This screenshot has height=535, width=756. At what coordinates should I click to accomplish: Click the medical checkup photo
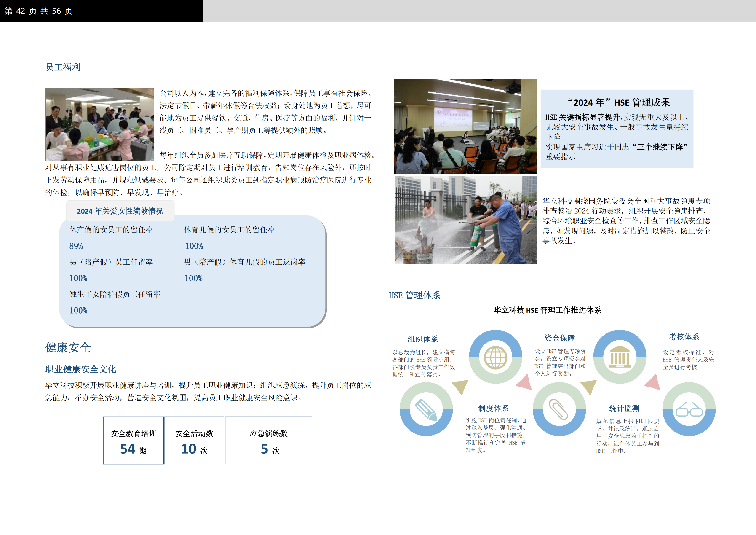100,124
